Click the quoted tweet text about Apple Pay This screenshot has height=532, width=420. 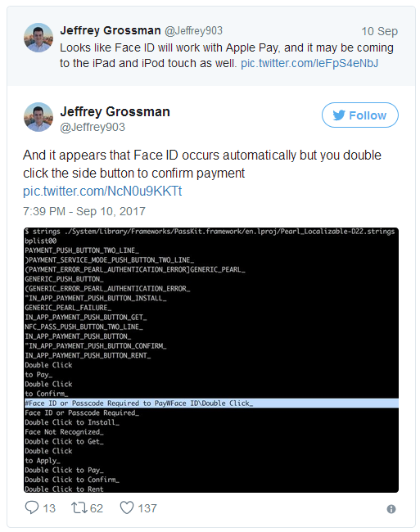(x=227, y=56)
